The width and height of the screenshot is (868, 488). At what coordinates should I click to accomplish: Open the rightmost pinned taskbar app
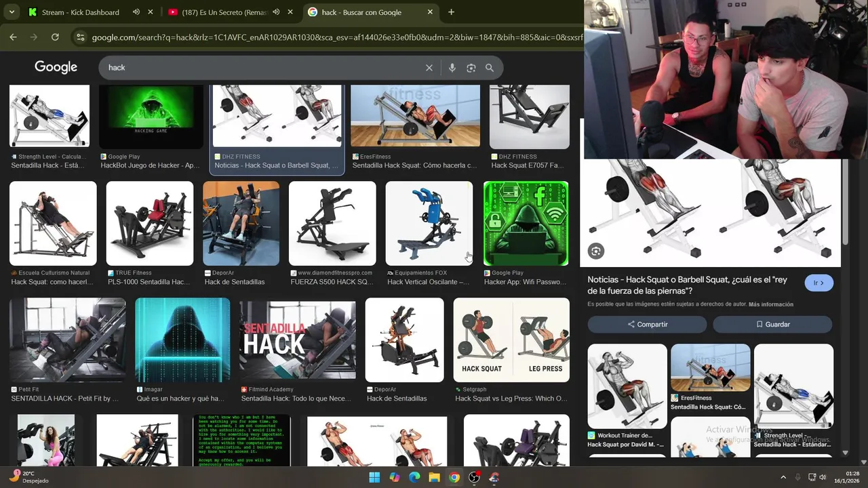click(x=494, y=477)
